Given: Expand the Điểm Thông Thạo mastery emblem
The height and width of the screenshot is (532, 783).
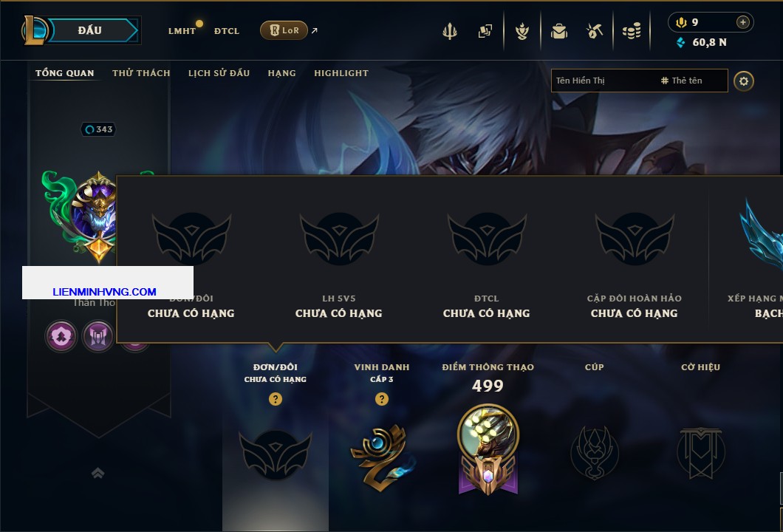Looking at the screenshot, I should tap(488, 449).
